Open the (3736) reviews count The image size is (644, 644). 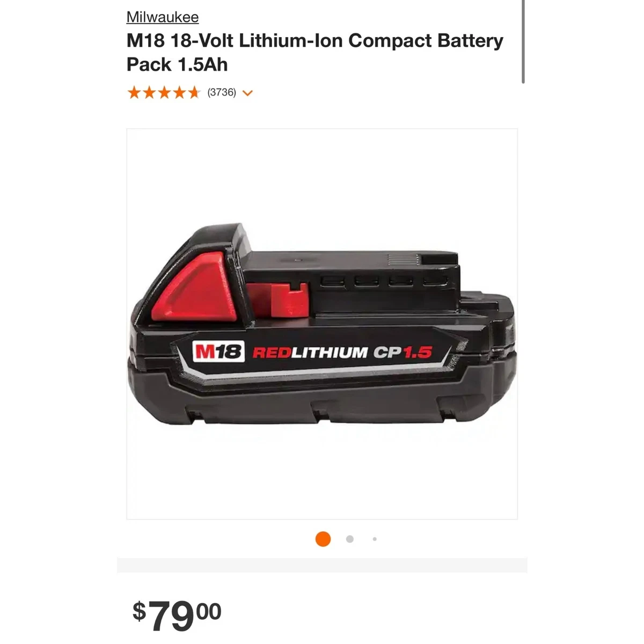[222, 92]
